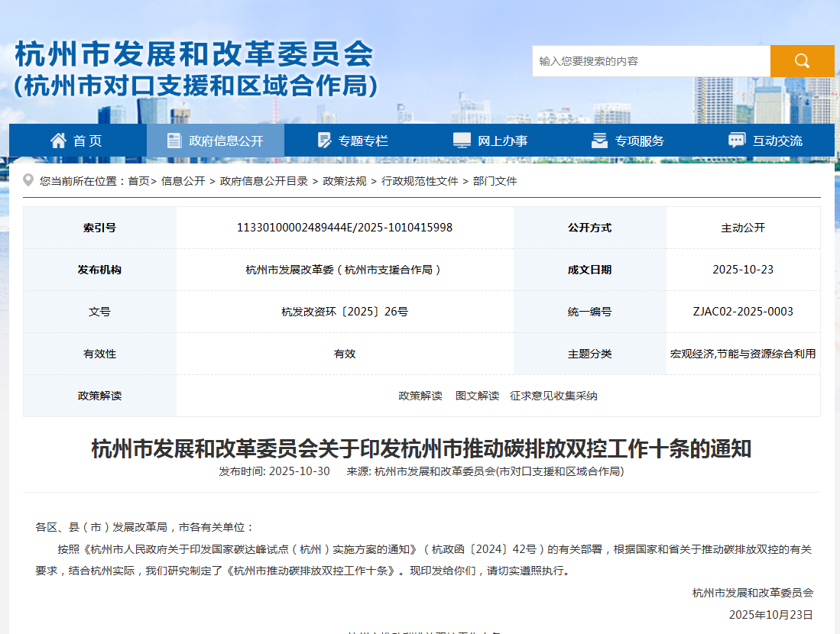Click the envelope icon beside 专项服务
Screen dimensions: 840x634
[599, 139]
